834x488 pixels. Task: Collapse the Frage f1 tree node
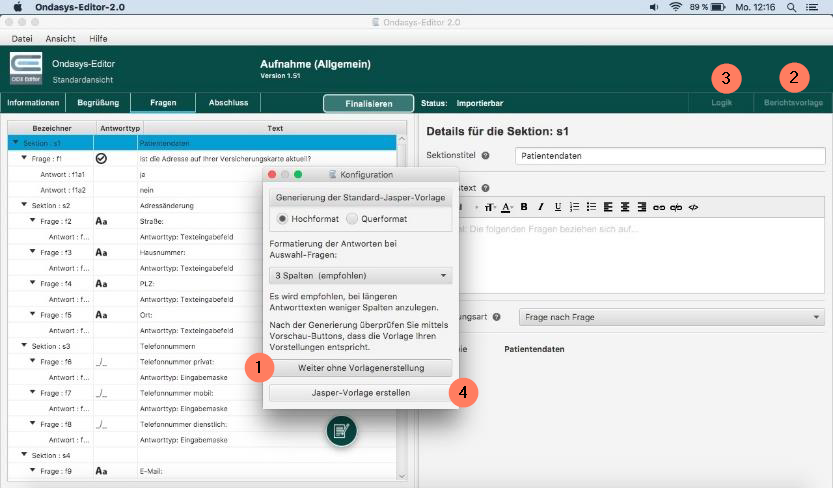pos(24,158)
